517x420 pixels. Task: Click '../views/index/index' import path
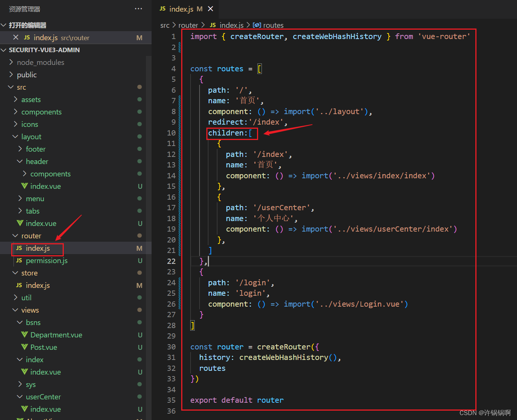point(382,176)
